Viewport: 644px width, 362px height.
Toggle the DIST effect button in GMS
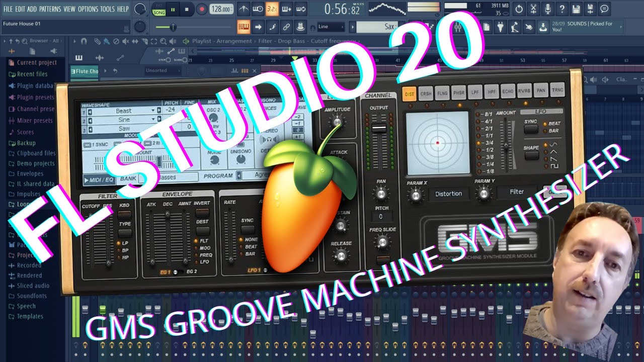click(x=410, y=93)
